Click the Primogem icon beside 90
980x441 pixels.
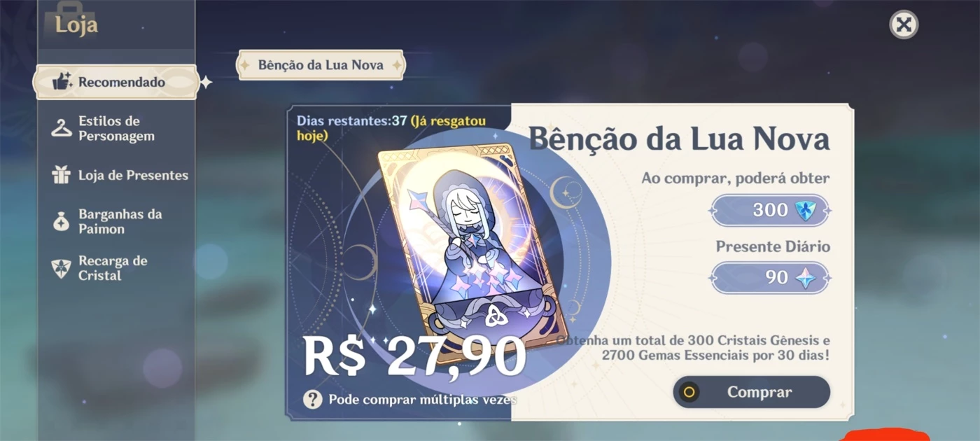tap(806, 277)
